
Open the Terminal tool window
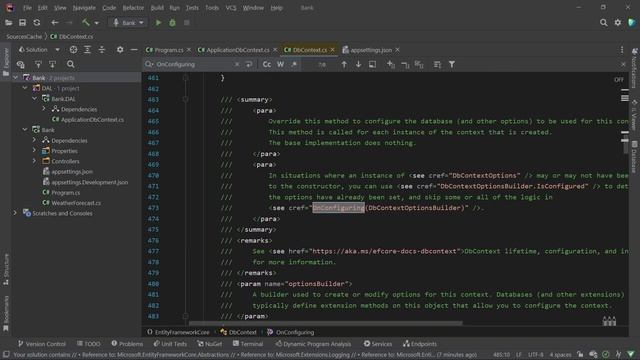click(248, 344)
